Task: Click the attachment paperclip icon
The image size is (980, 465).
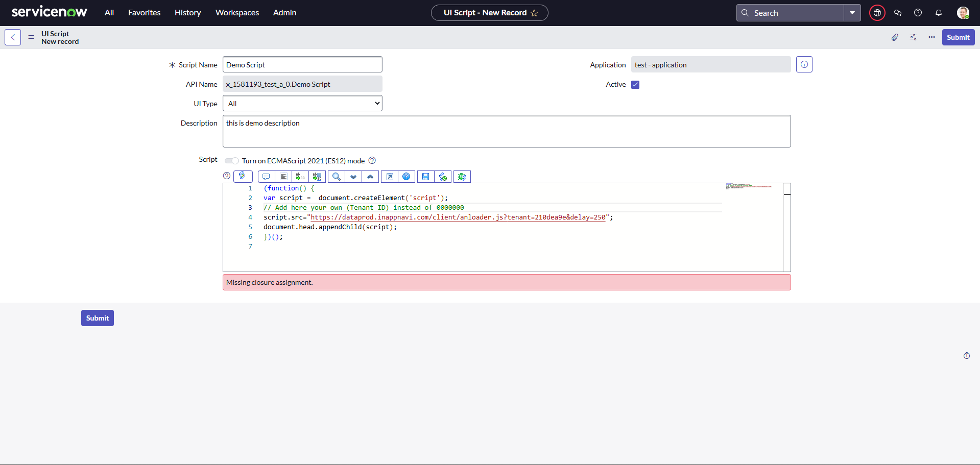Action: click(x=895, y=37)
